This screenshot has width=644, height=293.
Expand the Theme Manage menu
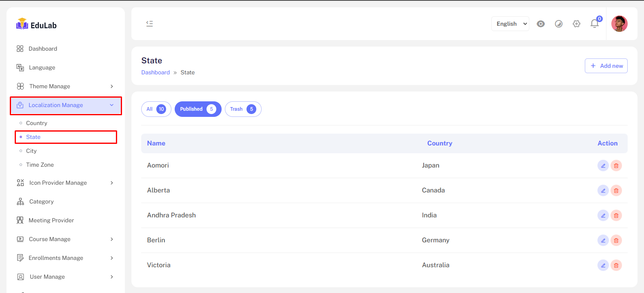coord(65,86)
